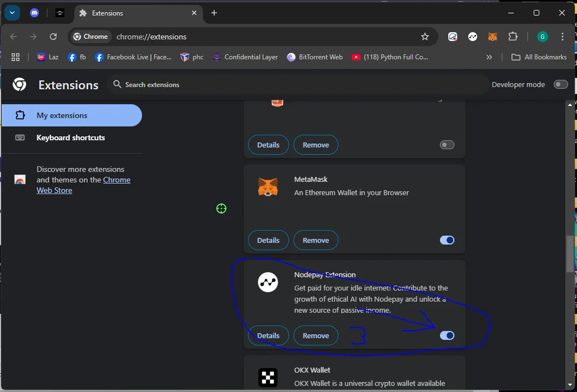Open the Facebook Live bookmark
577x392 pixels.
133,57
